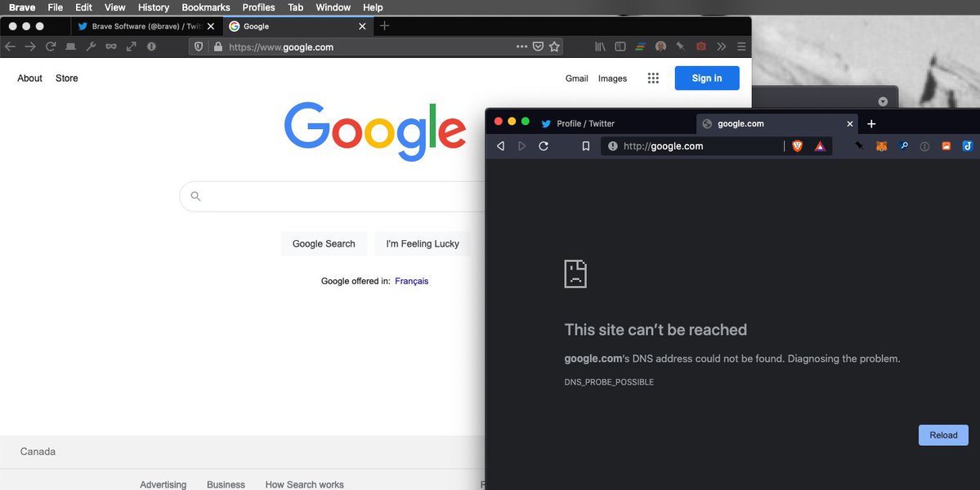This screenshot has width=980, height=490.
Task: Open the Business footer link
Action: 226,484
